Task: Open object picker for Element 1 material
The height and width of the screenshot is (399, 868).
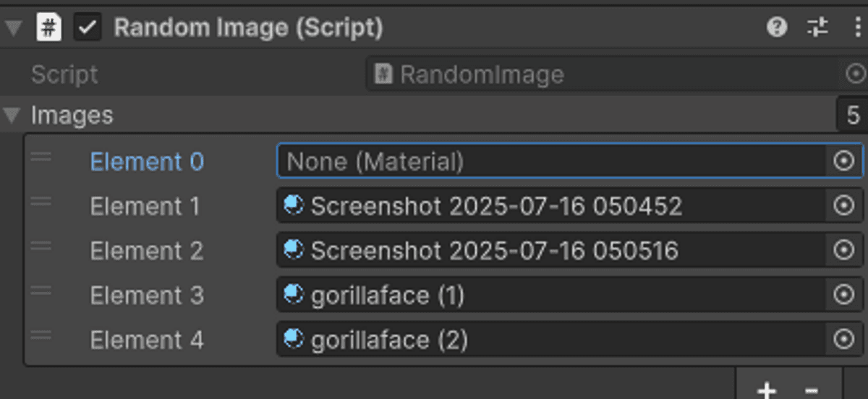Action: tap(843, 206)
